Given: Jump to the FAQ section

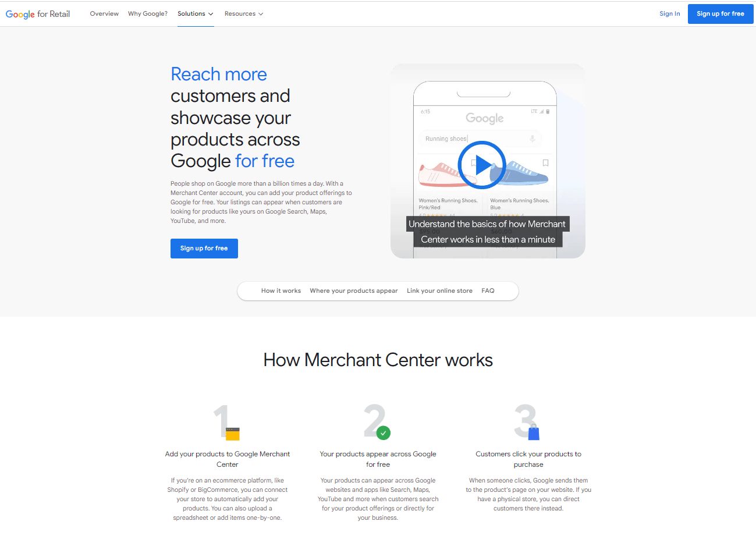Looking at the screenshot, I should pos(488,290).
